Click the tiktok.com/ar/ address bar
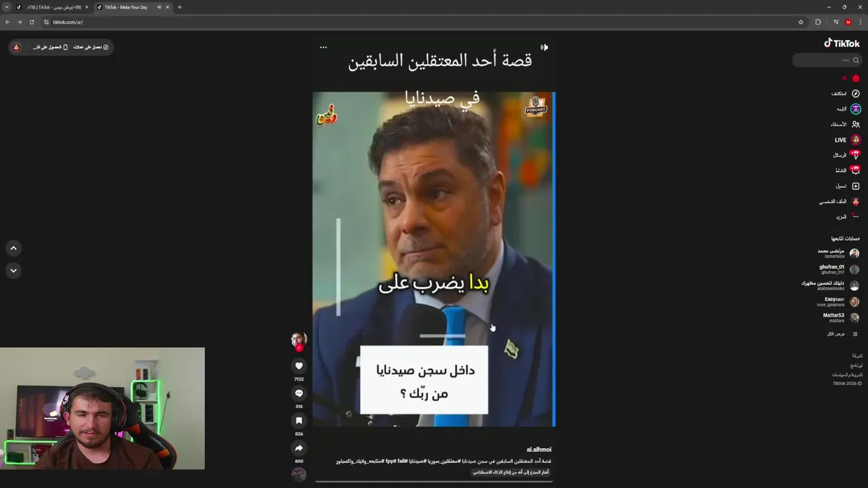The width and height of the screenshot is (868, 488). click(x=424, y=22)
